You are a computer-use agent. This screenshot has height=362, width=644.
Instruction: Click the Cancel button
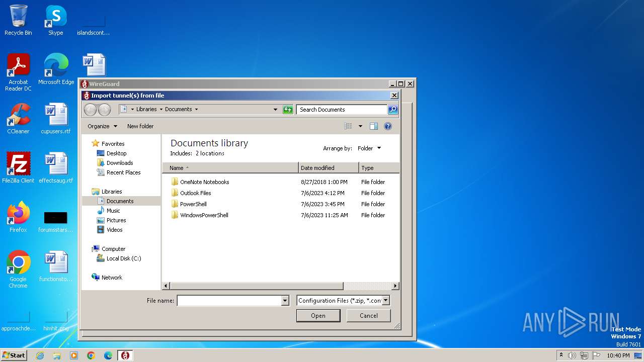(x=369, y=316)
